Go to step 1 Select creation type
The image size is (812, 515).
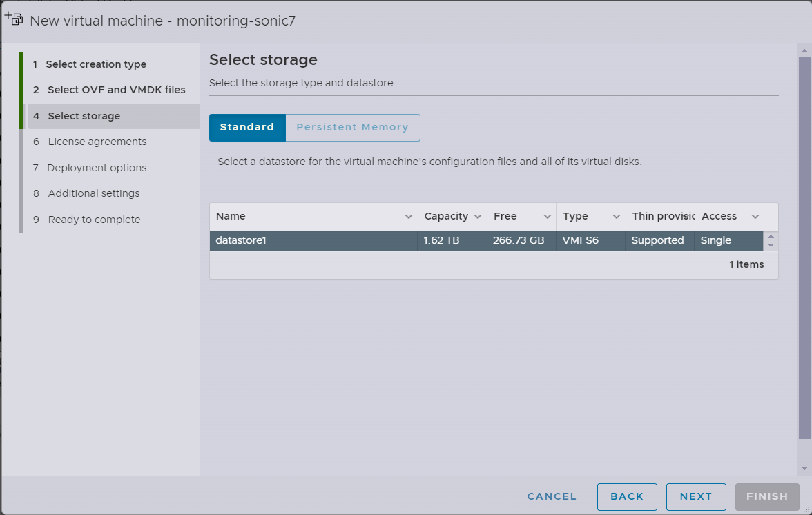(96, 64)
